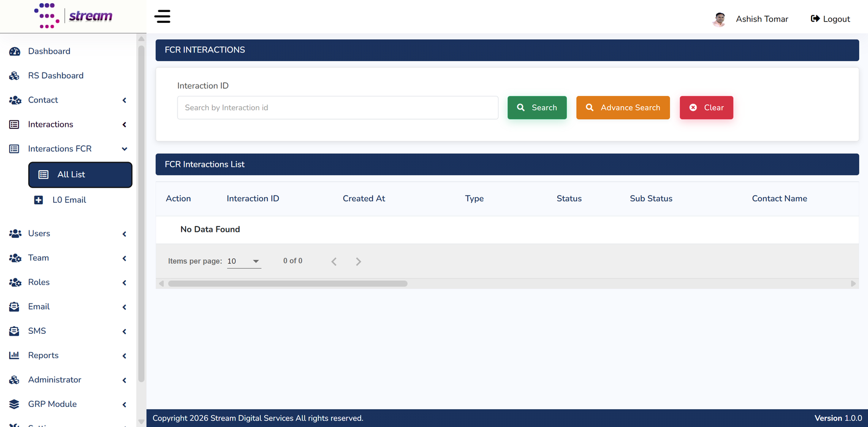
Task: Open the Dashboard menu item
Action: pos(49,51)
